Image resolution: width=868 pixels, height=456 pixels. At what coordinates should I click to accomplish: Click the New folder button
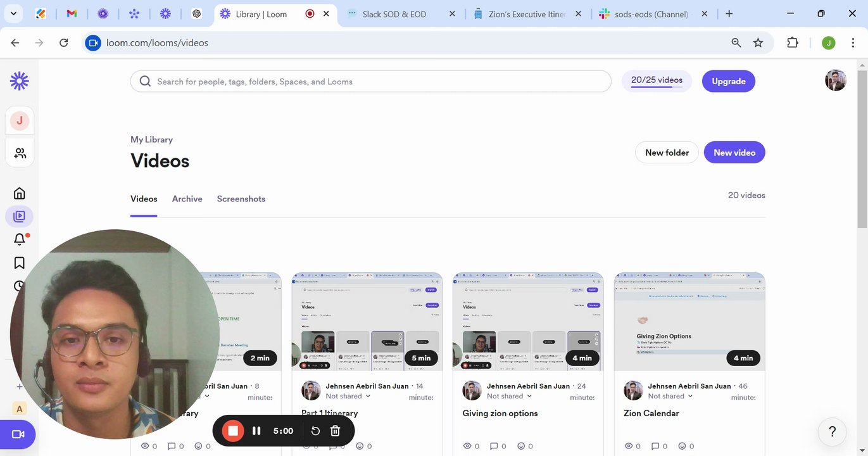[667, 153]
